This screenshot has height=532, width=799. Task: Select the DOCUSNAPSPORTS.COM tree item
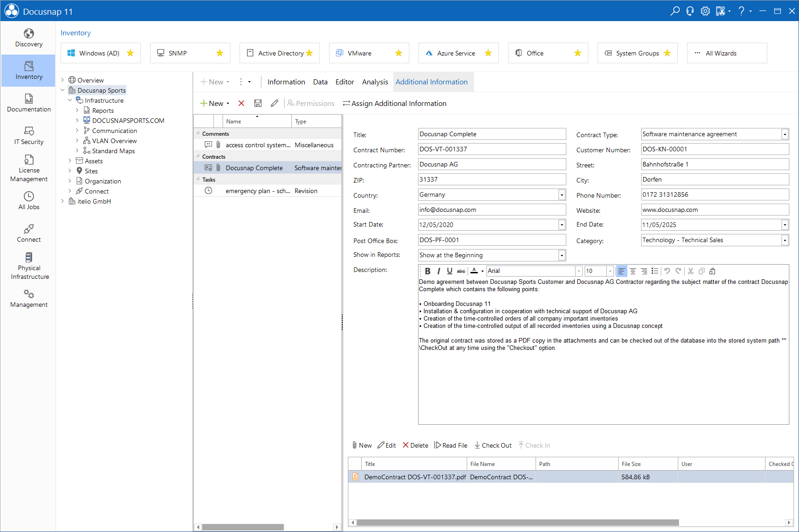pyautogui.click(x=123, y=121)
